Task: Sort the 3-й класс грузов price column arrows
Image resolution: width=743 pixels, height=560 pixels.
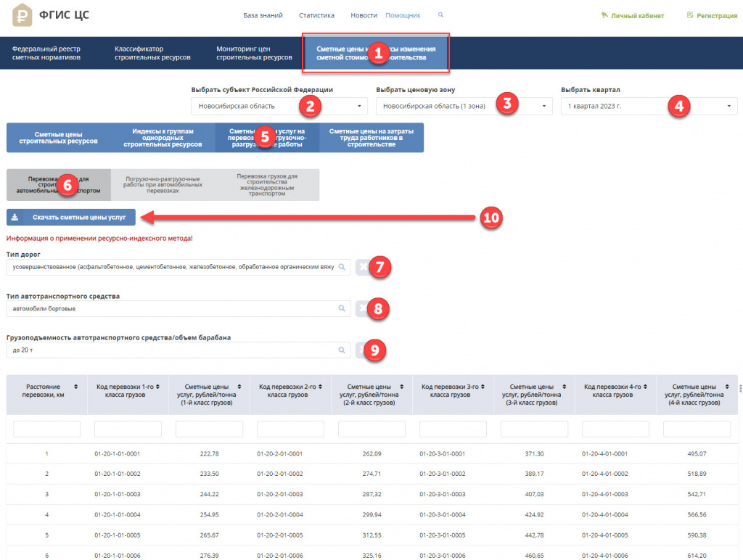Action: [565, 387]
